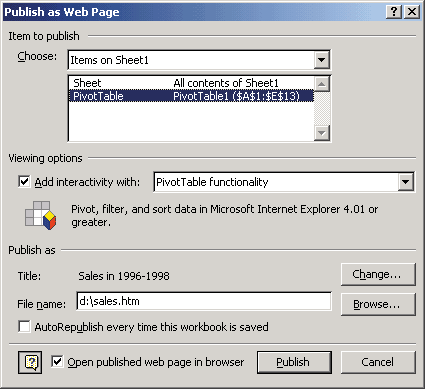Open the Choose dropdown showing Items on Sheet1
425x389 pixels.
pyautogui.click(x=322, y=60)
